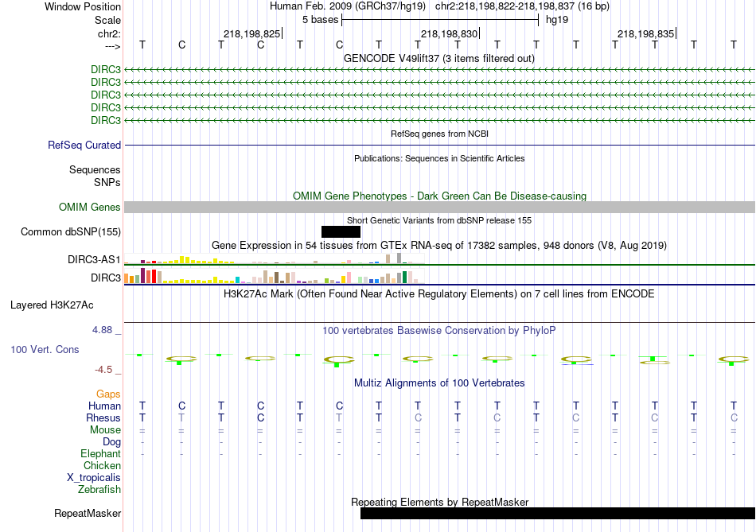Click the cyan bar in the DIRC3 expression chart
The height and width of the screenshot is (532, 756).
pos(237,279)
